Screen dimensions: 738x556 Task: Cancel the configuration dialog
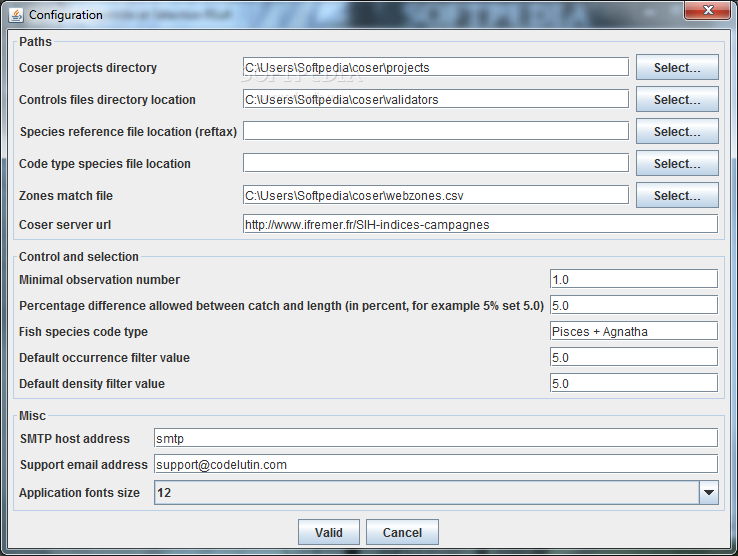(x=402, y=532)
